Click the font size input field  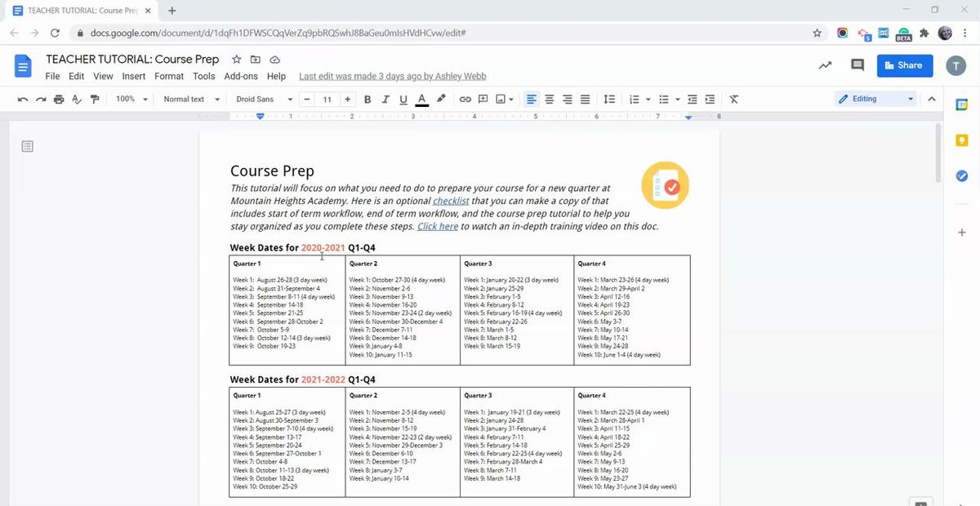[327, 100]
